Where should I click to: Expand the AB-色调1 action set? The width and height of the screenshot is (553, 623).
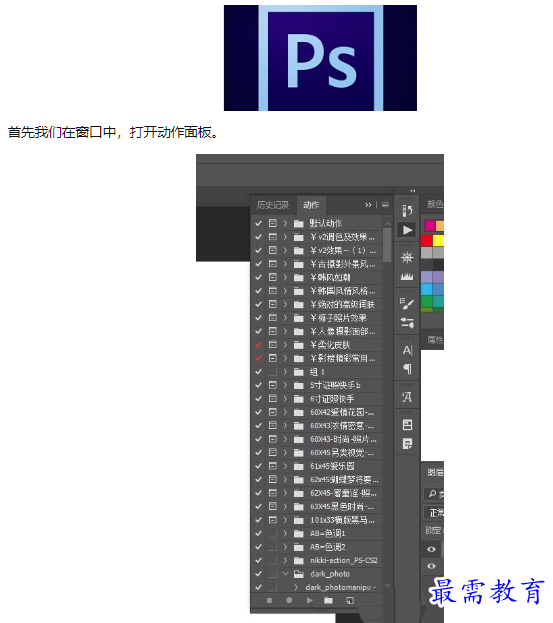click(285, 534)
